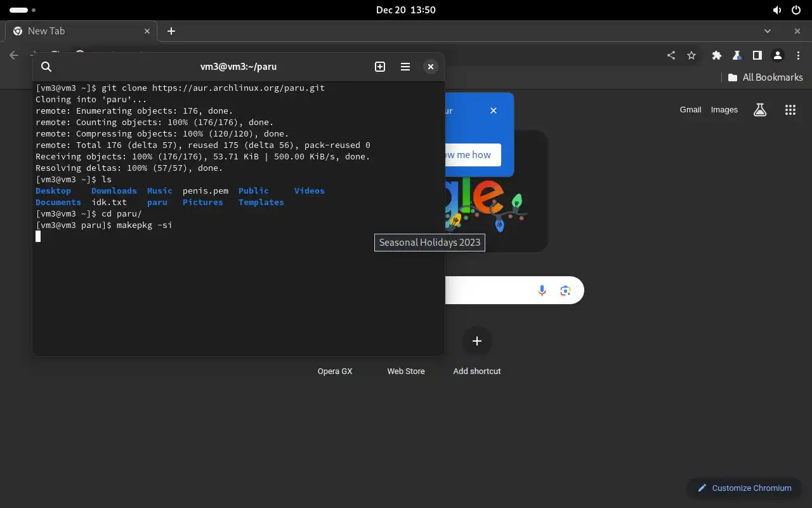Click the Chromium share icon
Image resolution: width=812 pixels, height=508 pixels.
pos(671,55)
